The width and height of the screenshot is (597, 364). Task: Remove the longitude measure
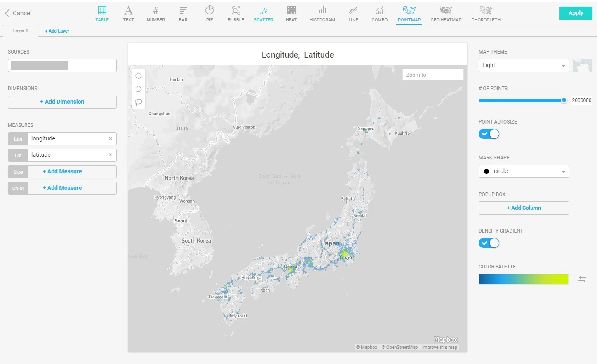(x=110, y=138)
